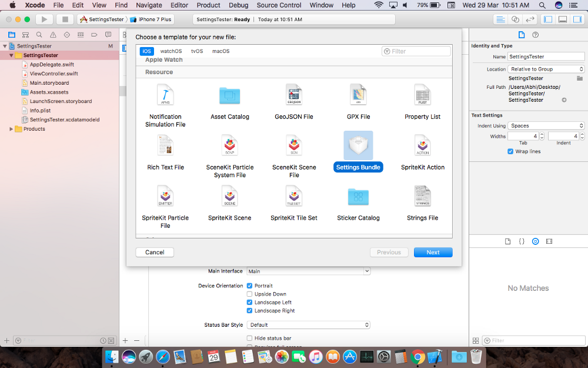Open the Product menu

click(208, 5)
